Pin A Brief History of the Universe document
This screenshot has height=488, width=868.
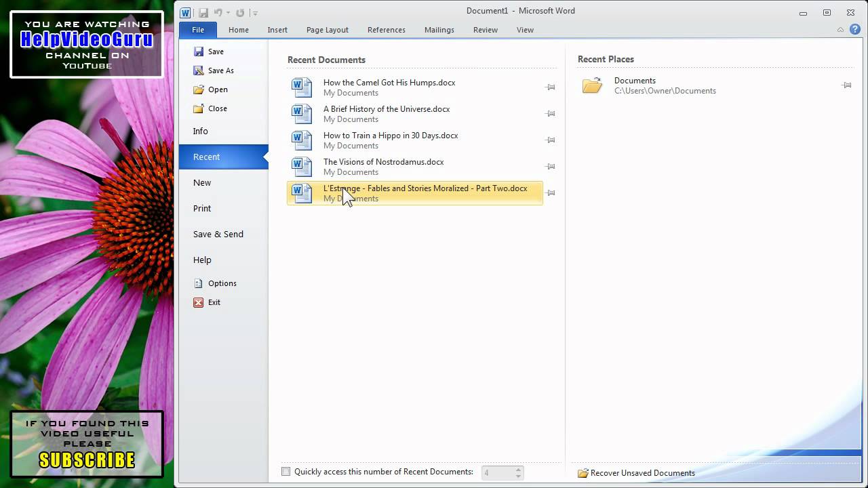coord(551,114)
